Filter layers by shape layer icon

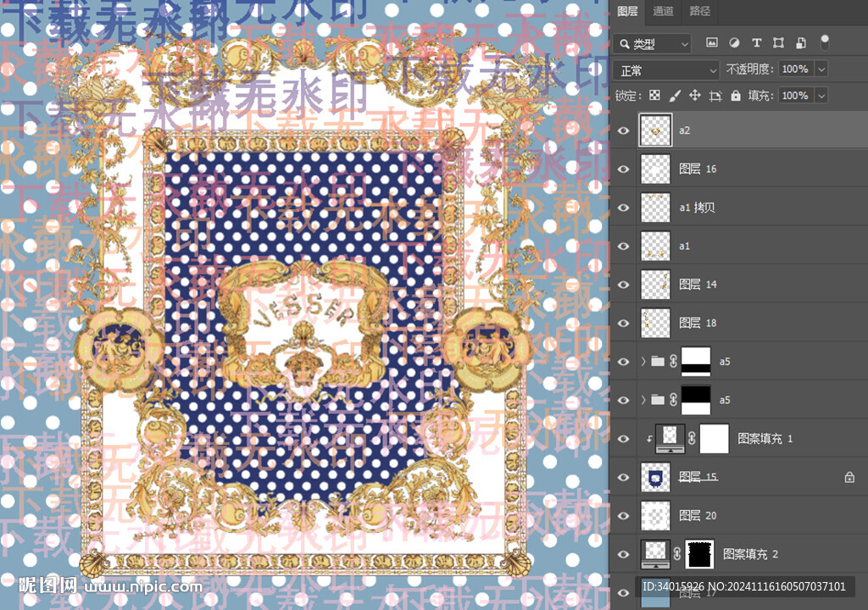[778, 42]
